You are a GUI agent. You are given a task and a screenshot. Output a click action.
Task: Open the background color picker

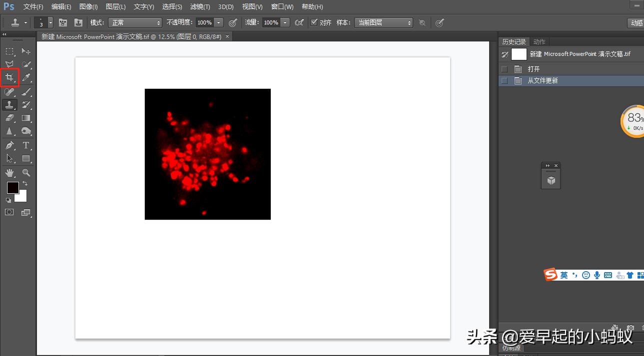pyautogui.click(x=22, y=197)
